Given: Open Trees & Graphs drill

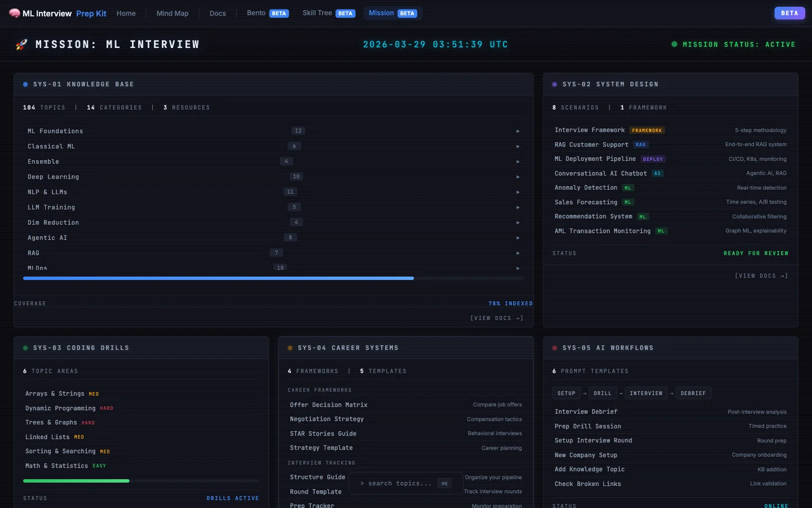Looking at the screenshot, I should click(141, 422).
